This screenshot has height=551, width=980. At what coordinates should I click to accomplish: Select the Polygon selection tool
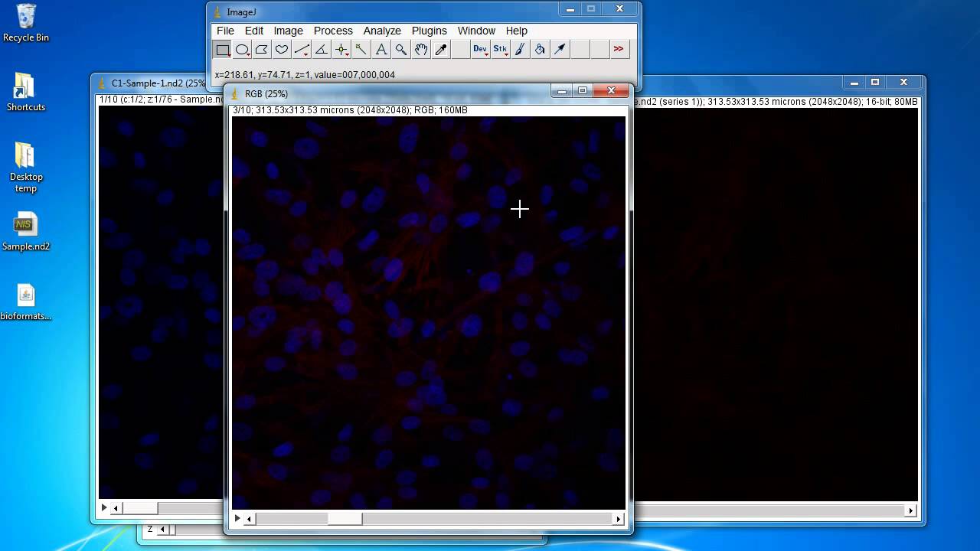pos(262,50)
